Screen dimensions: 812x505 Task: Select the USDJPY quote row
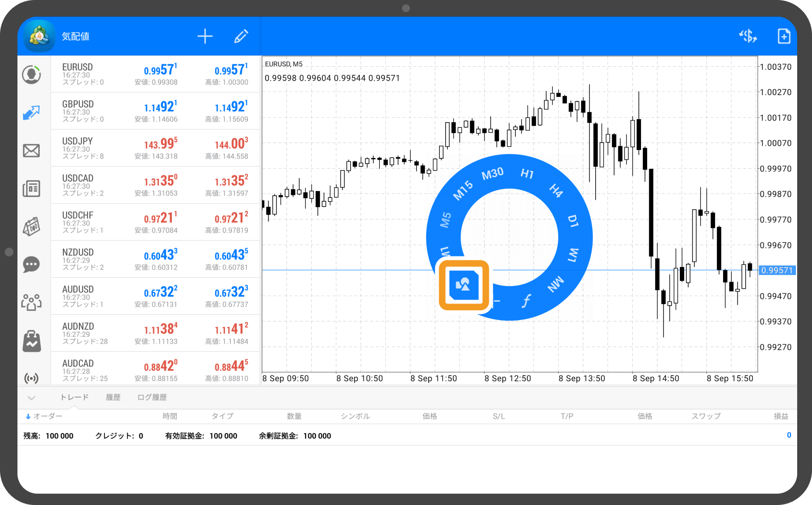[155, 148]
